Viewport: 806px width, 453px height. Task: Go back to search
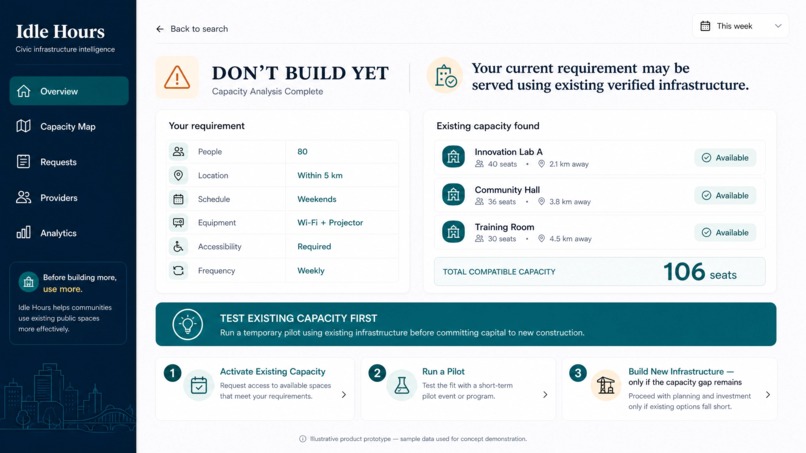click(192, 29)
